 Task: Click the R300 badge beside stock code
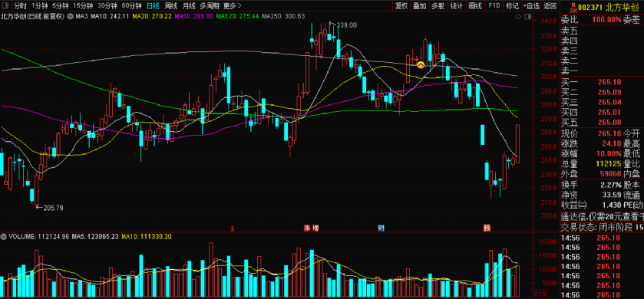pyautogui.click(x=573, y=5)
